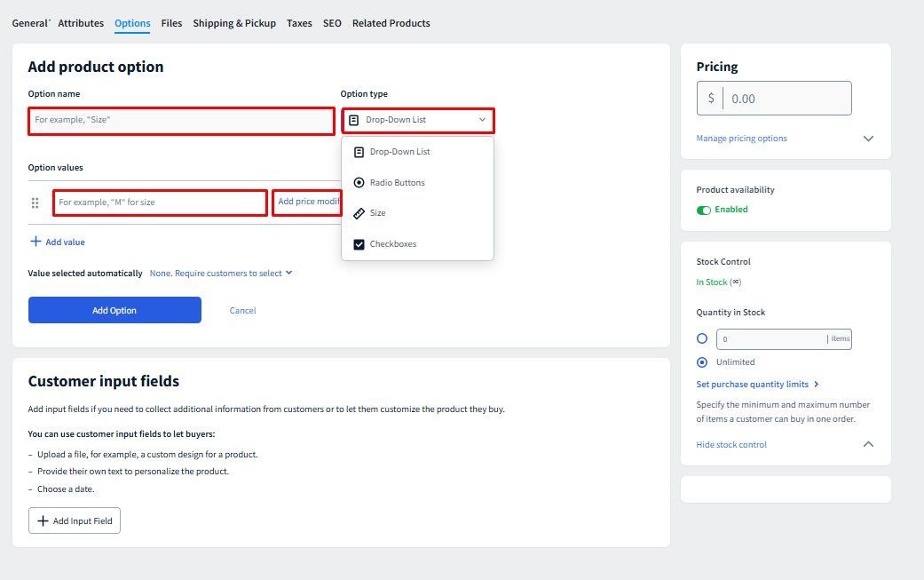This screenshot has width=924, height=580.
Task: Click plus icon in Add Input Field
Action: point(43,521)
